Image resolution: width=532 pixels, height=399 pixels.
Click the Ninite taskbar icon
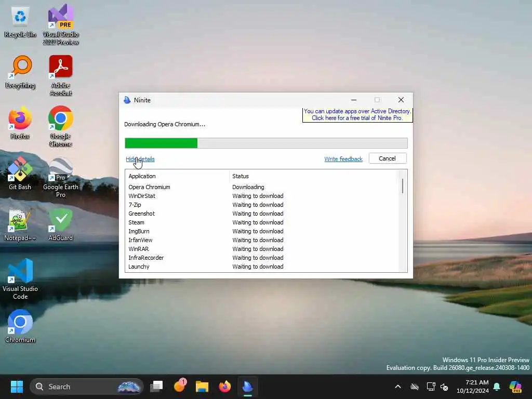click(x=248, y=387)
